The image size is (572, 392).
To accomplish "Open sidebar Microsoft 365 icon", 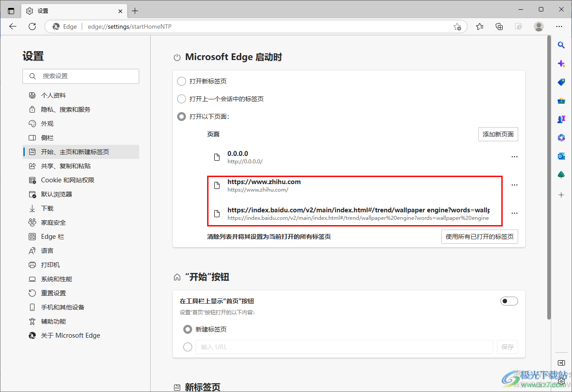I will pyautogui.click(x=561, y=138).
